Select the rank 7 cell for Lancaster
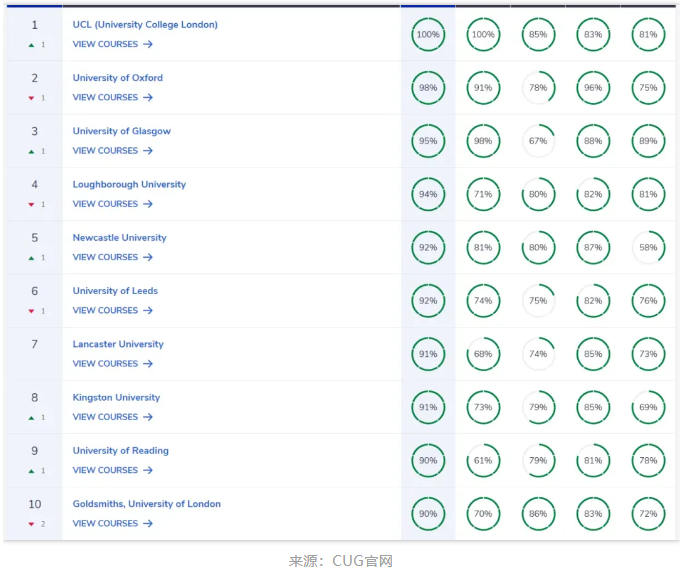 (x=35, y=345)
